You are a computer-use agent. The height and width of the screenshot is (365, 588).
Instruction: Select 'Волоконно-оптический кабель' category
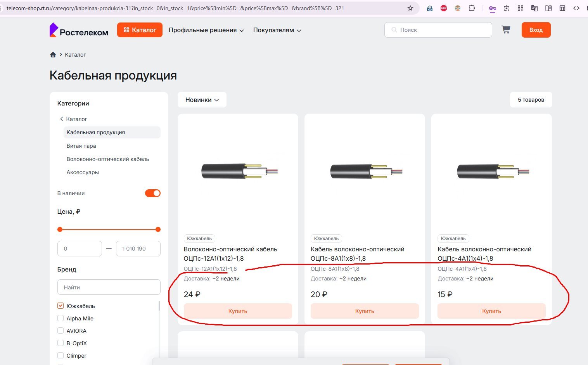tap(107, 159)
